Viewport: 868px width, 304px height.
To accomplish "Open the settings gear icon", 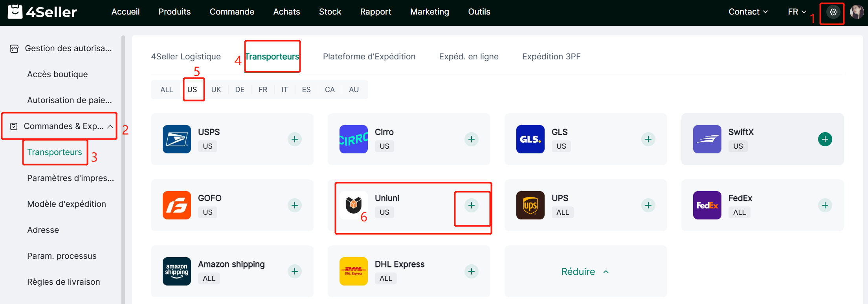I will click(x=833, y=12).
